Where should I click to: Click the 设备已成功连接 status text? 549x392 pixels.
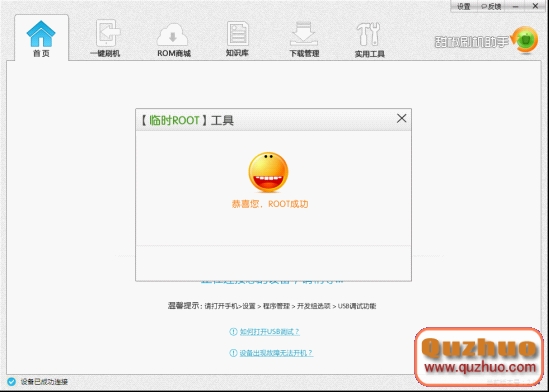(44, 382)
